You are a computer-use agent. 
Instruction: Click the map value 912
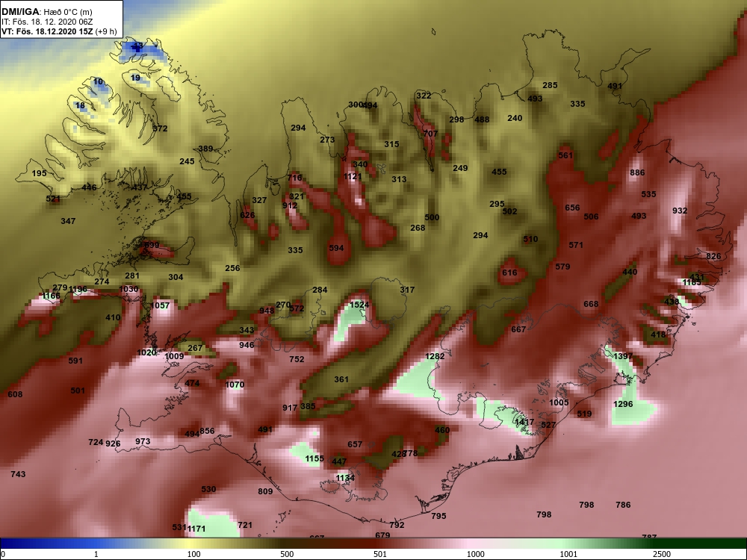[290, 206]
